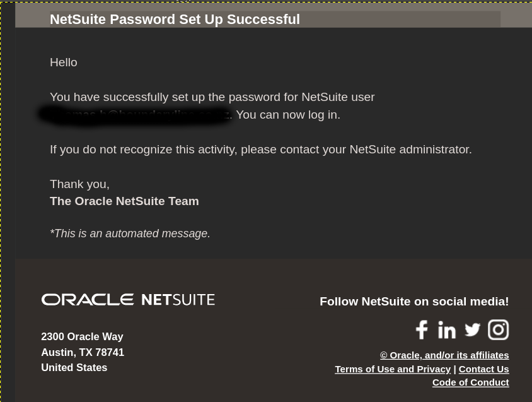Click the Oracle and/or its affiliates copyright link
Viewport: 532px width, 402px height.
click(x=444, y=355)
